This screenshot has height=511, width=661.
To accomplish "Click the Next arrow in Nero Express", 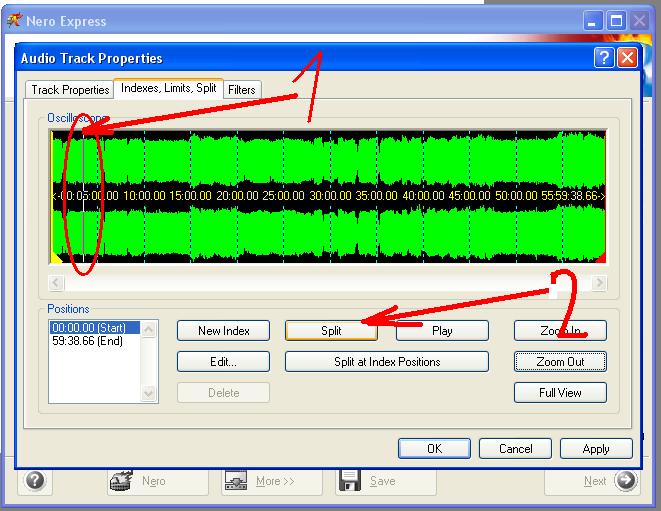I will click(x=626, y=480).
